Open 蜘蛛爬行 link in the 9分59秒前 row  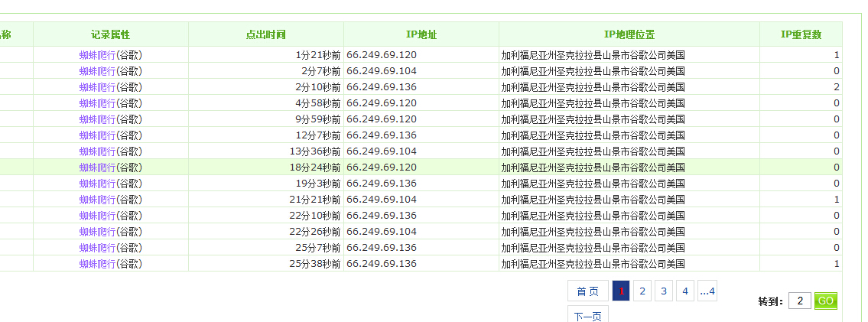pyautogui.click(x=97, y=119)
